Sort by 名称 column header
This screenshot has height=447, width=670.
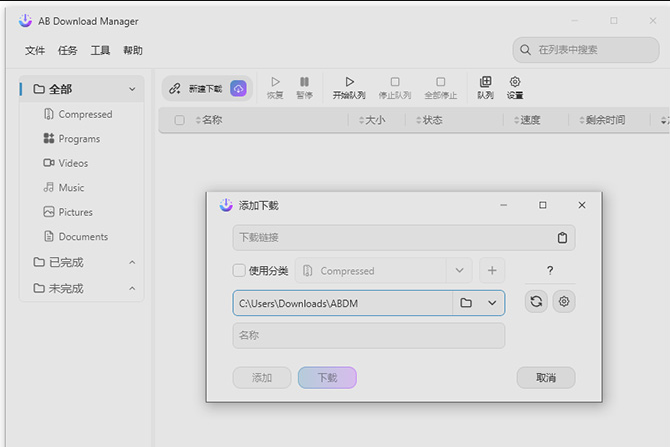click(x=209, y=120)
